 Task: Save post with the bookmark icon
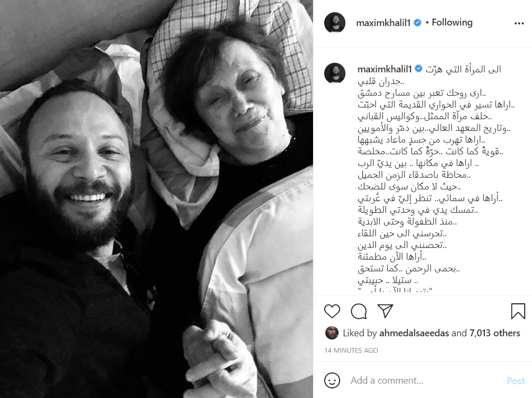coord(518,311)
